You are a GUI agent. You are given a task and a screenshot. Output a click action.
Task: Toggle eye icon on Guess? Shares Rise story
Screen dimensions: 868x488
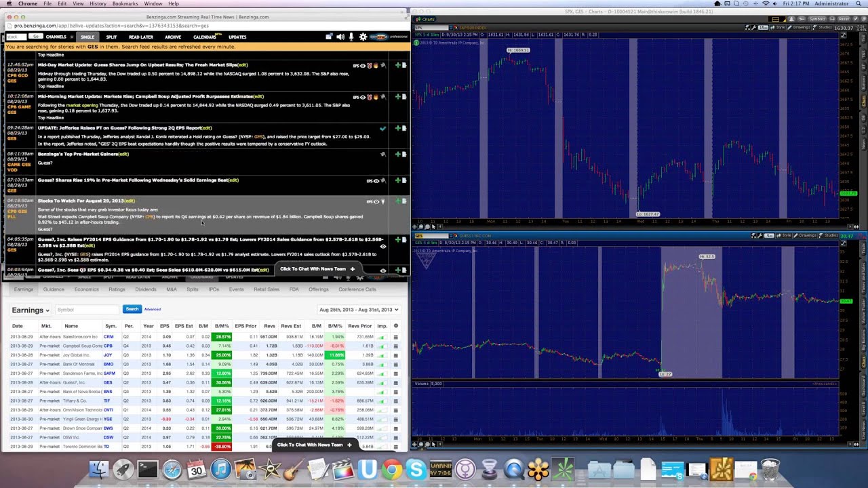(x=376, y=181)
